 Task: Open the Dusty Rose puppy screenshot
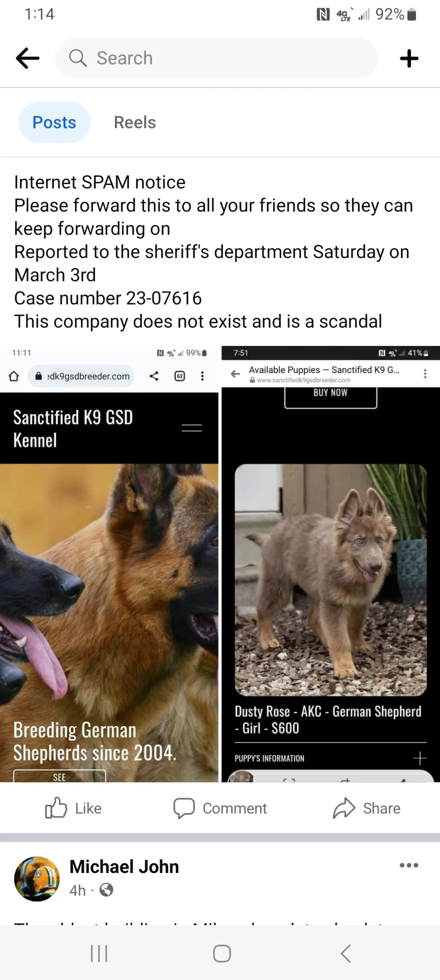pos(330,564)
